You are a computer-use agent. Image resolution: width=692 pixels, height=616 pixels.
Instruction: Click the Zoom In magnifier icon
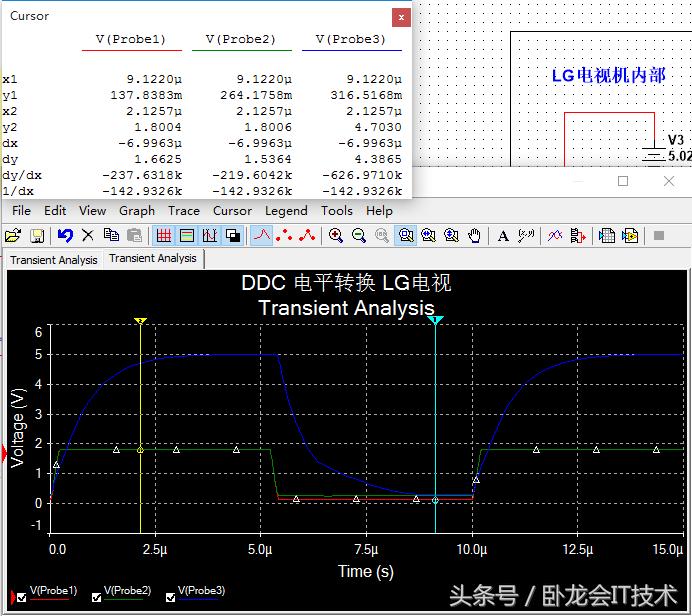(335, 236)
